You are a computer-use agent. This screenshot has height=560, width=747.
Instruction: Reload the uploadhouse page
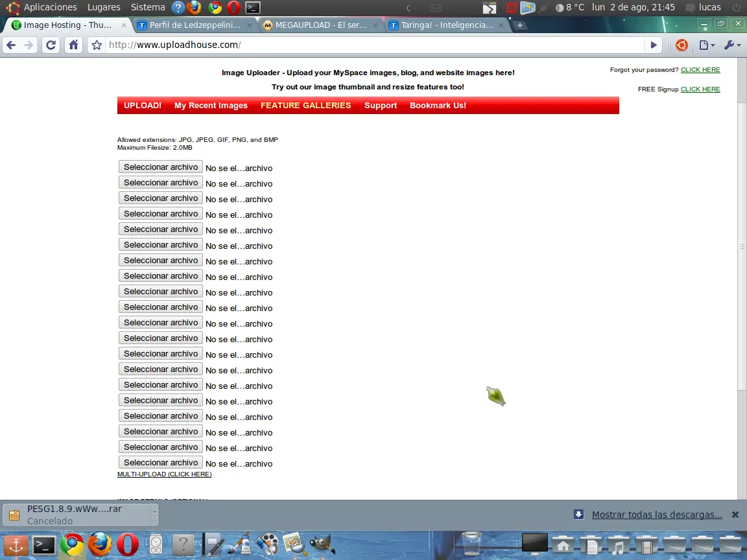51,45
